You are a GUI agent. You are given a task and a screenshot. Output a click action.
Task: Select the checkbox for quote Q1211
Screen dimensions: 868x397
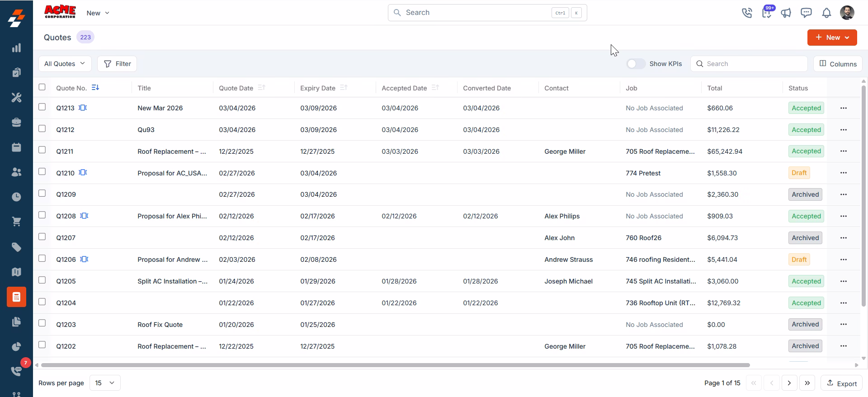click(x=42, y=150)
